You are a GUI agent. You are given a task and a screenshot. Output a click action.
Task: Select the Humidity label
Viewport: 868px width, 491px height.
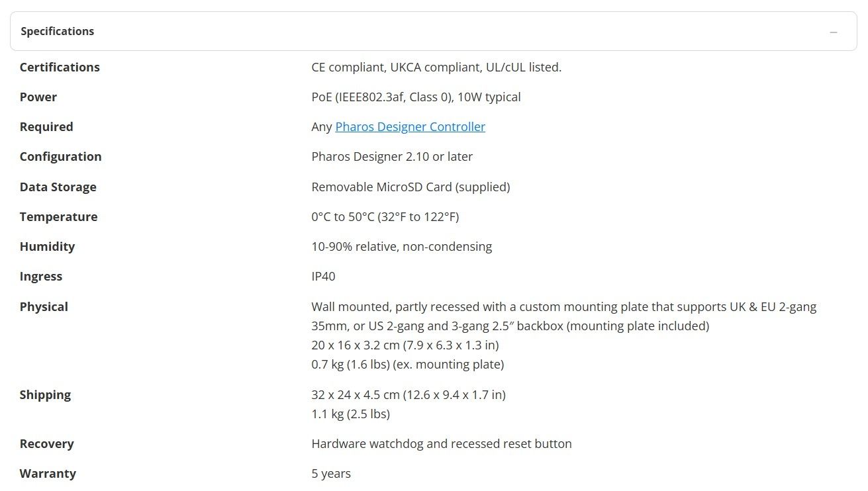(x=47, y=246)
